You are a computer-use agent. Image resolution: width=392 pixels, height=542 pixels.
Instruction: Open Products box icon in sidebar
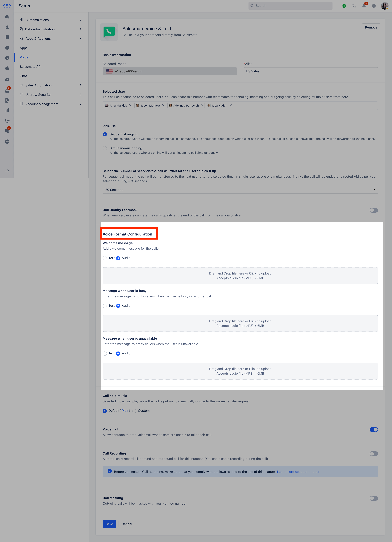coord(7,68)
